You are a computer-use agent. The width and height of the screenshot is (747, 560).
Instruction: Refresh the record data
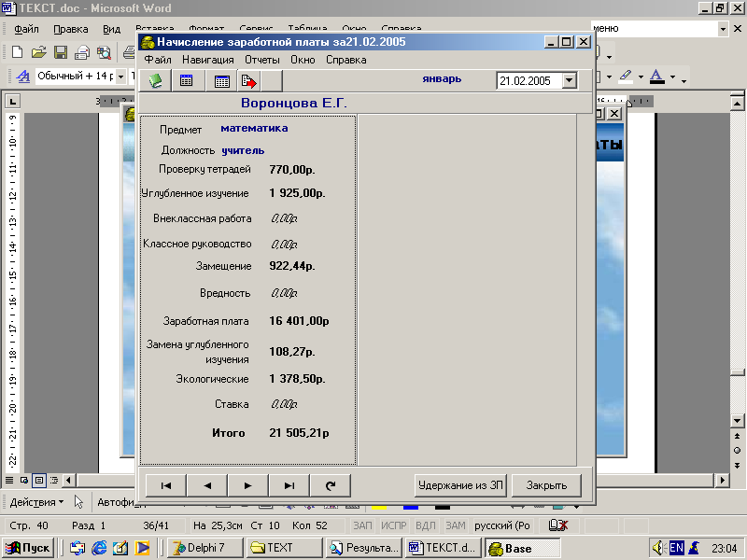point(330,485)
